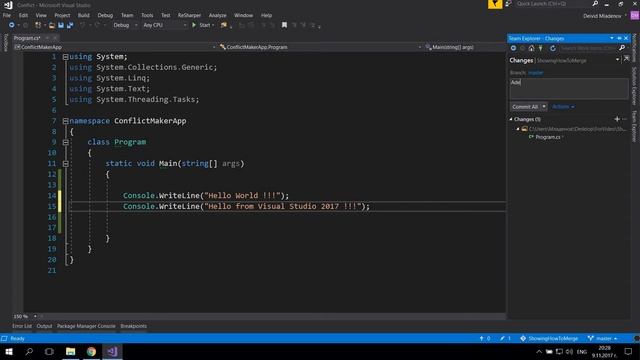Screen dimensions: 640x360
Task: Collapse the Changes (1) section triangle
Action: 511,119
